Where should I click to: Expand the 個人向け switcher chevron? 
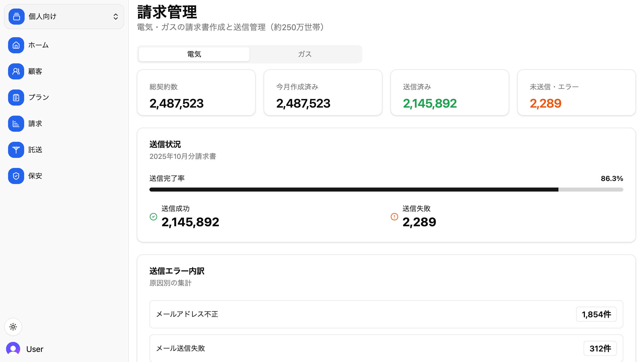[x=116, y=17]
